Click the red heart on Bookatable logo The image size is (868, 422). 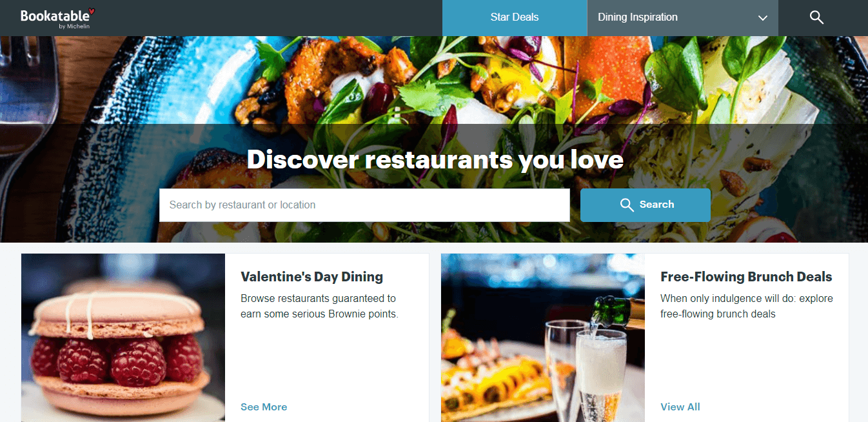(92, 11)
